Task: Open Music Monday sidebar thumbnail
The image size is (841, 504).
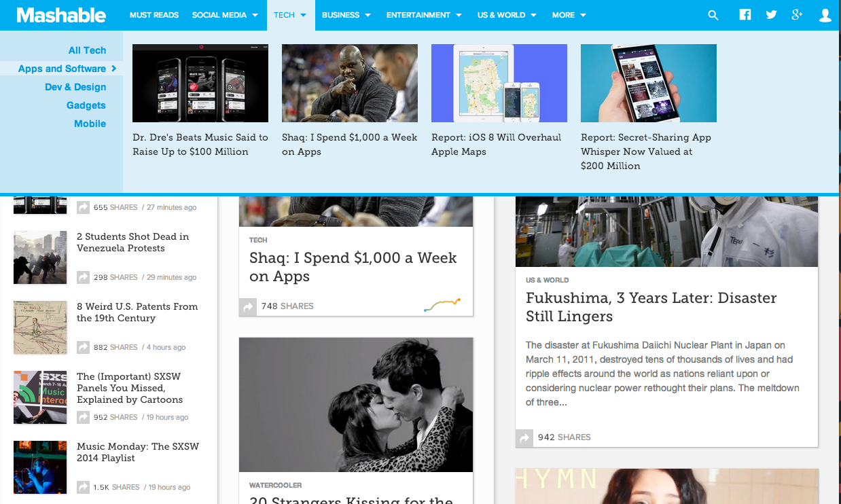Action: 40,467
